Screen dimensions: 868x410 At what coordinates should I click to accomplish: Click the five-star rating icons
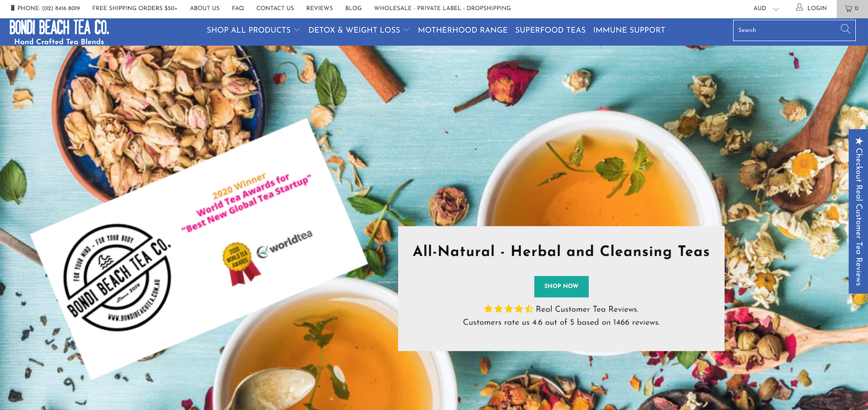click(509, 309)
